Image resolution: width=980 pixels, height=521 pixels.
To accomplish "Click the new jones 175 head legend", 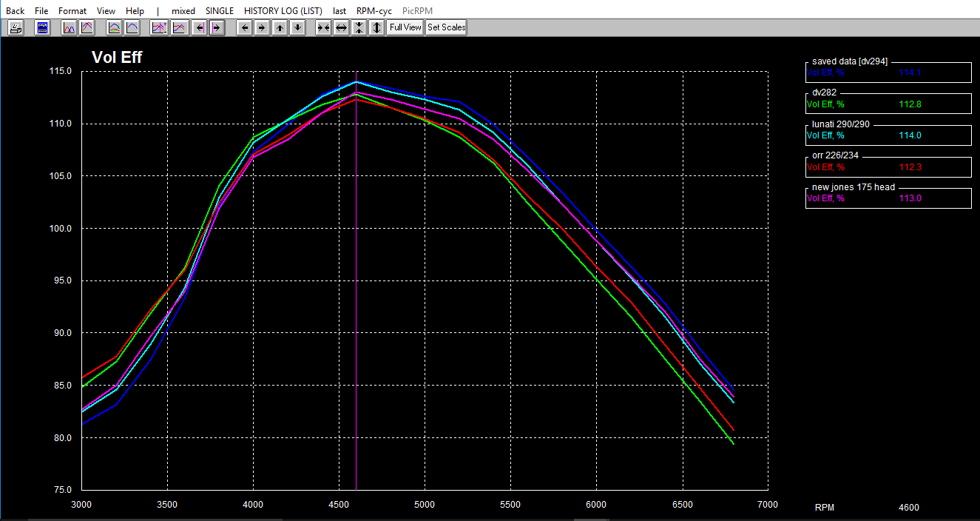I will point(853,187).
